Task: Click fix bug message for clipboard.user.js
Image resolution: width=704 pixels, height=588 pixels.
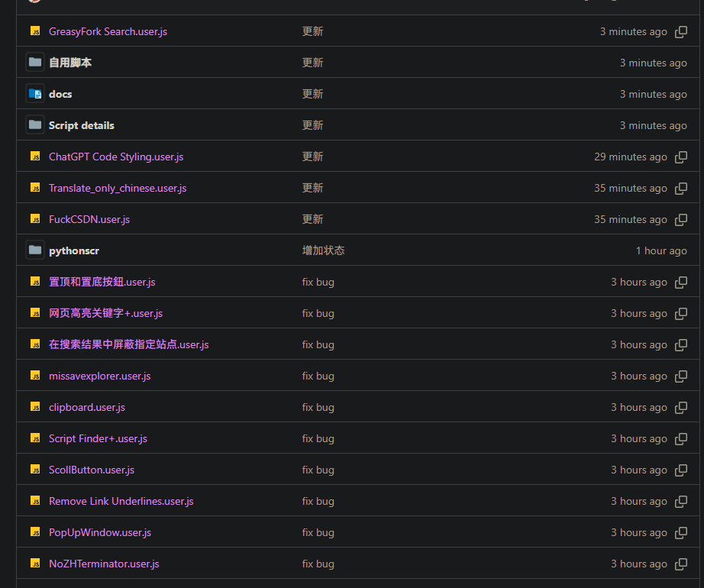Action: pos(318,407)
